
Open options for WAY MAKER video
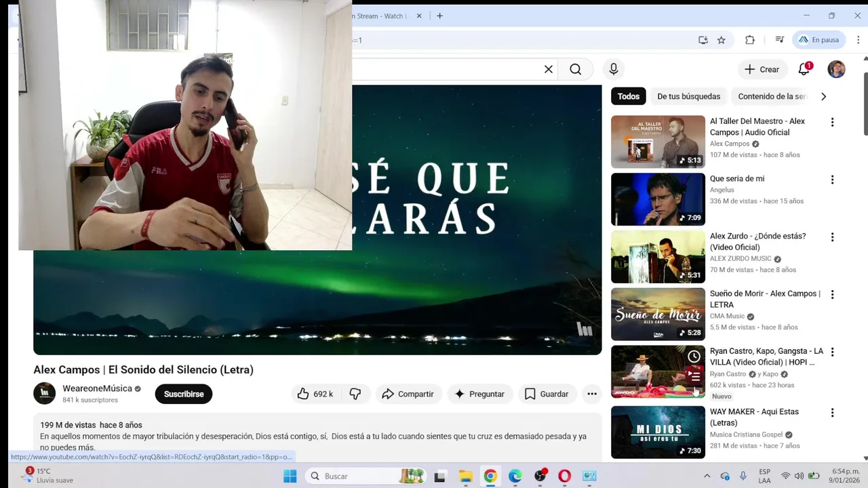pyautogui.click(x=832, y=413)
